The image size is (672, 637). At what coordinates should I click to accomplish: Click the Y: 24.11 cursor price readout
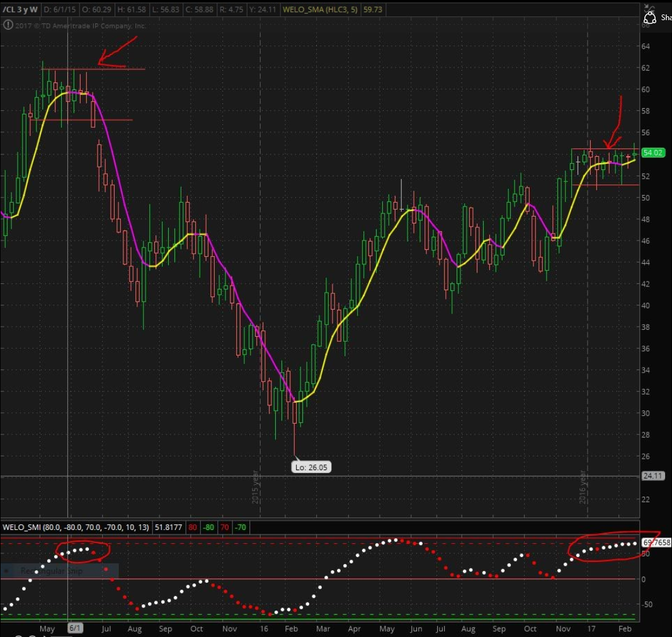click(262, 9)
